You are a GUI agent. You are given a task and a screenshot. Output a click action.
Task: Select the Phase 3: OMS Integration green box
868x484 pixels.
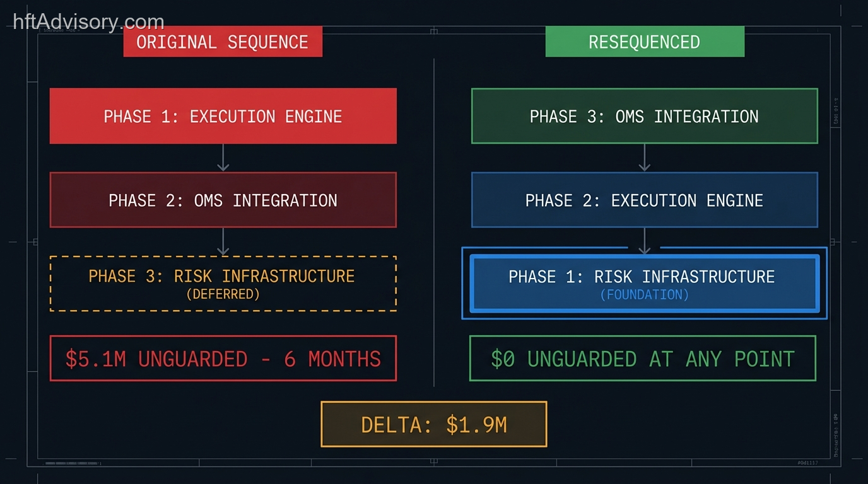pyautogui.click(x=644, y=116)
